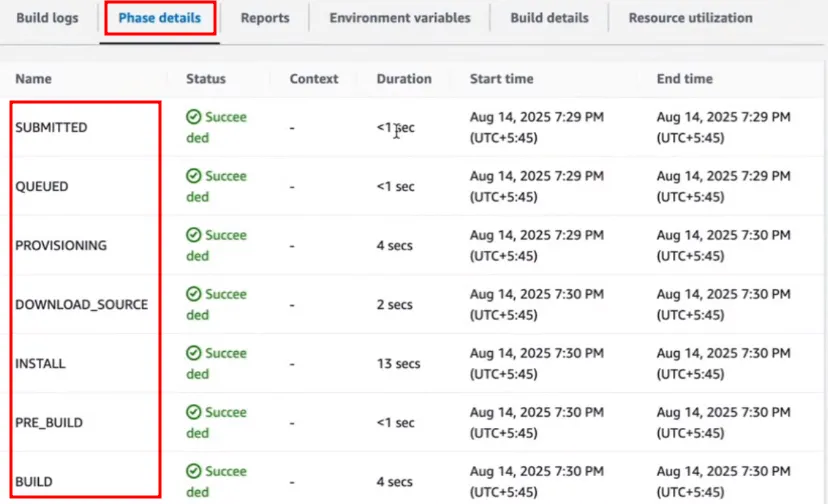Click the succeeded checkmark icon for SUBMITTED
828x504 pixels.
[x=194, y=117]
